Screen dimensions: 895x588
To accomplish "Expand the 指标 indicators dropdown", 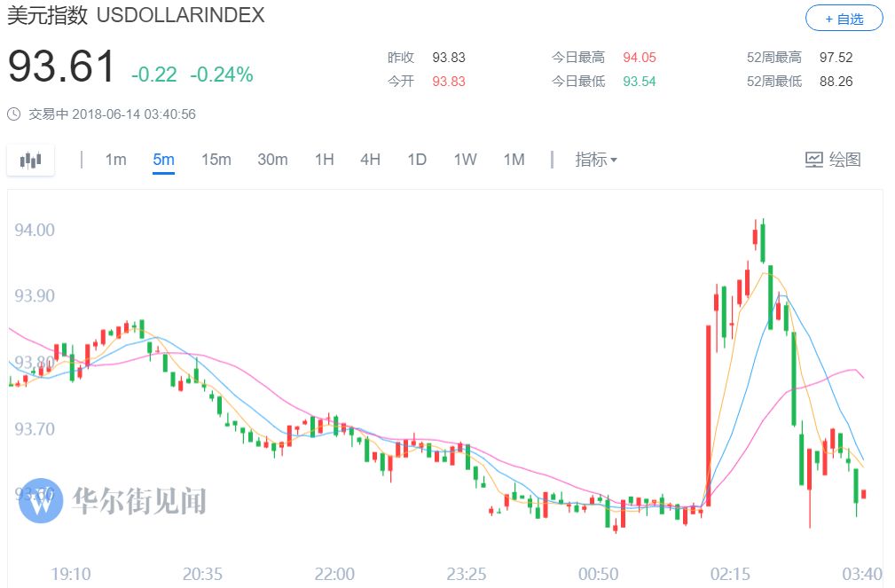I will click(x=595, y=160).
